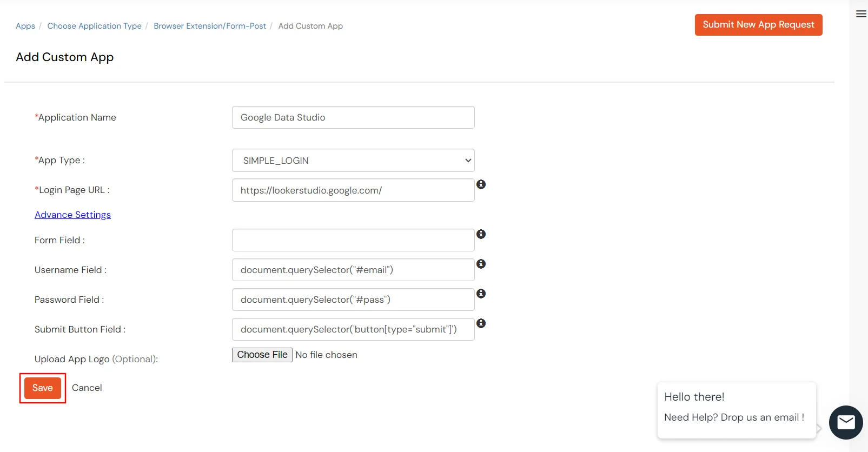
Task: Choose a file for the app logo
Action: click(x=262, y=355)
